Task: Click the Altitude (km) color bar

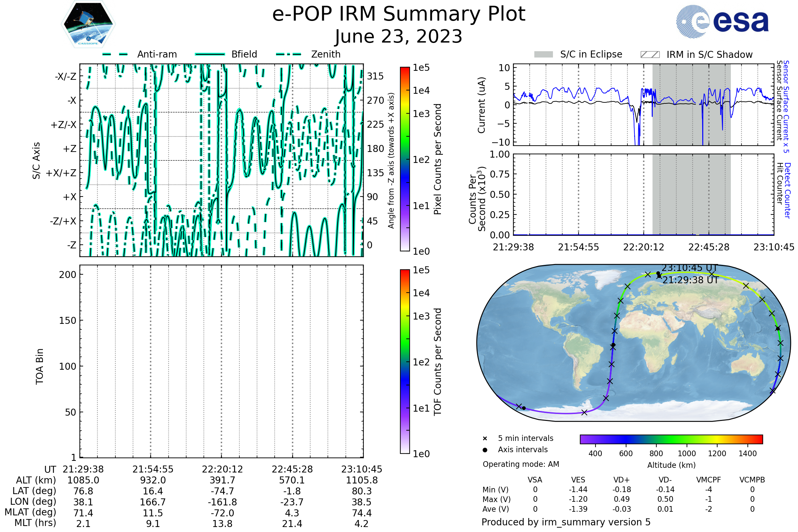Action: (x=671, y=439)
